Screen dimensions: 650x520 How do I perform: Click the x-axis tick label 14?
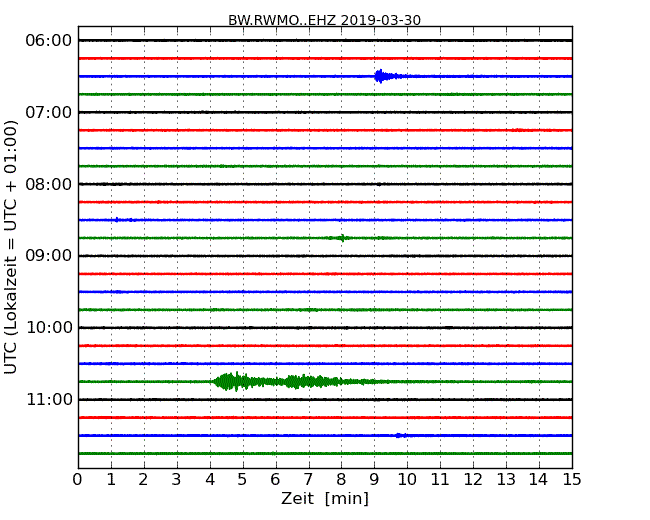538,480
